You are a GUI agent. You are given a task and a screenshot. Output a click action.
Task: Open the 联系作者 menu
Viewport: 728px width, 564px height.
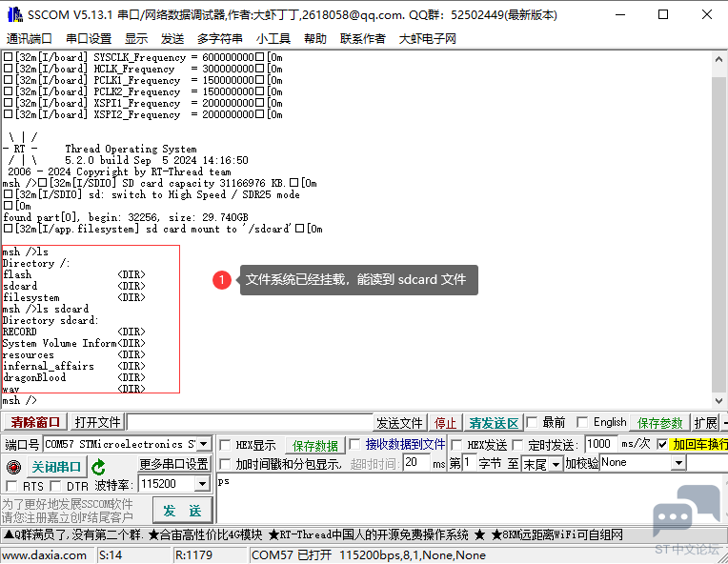(363, 38)
